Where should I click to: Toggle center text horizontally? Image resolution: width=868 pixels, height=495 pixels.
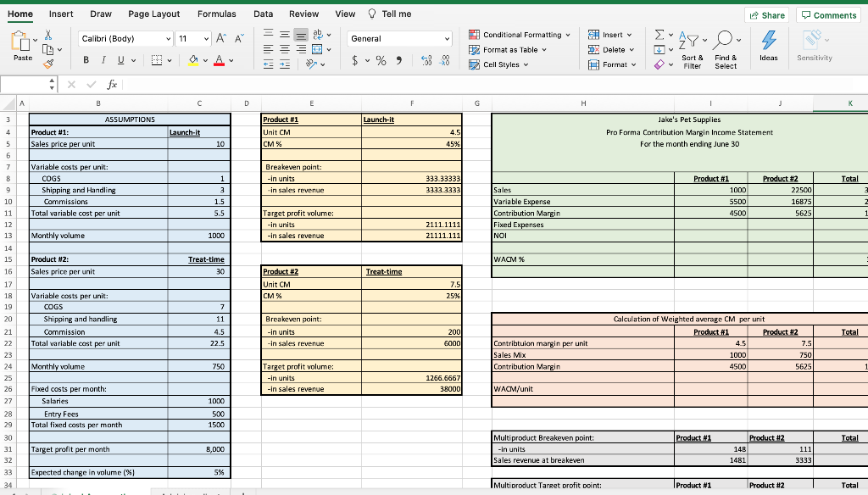(285, 49)
